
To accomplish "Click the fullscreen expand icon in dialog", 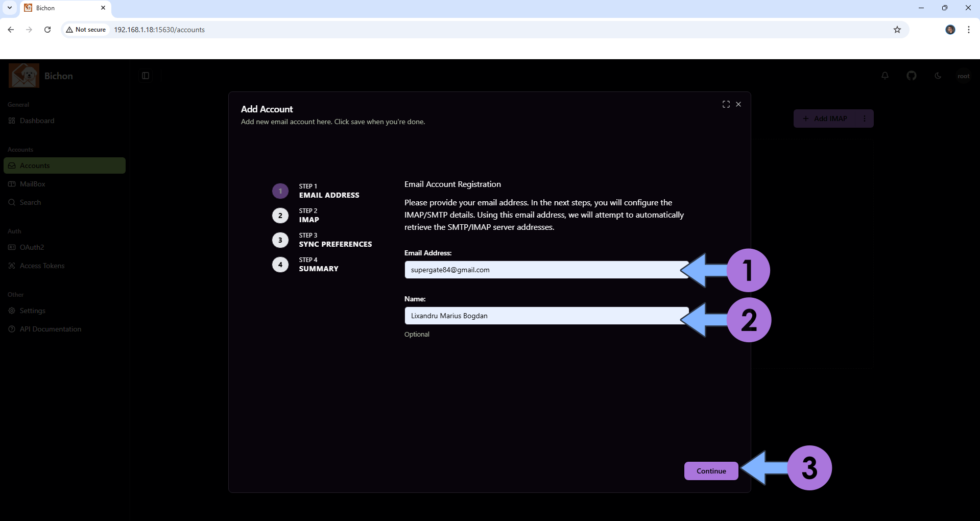I will point(726,104).
